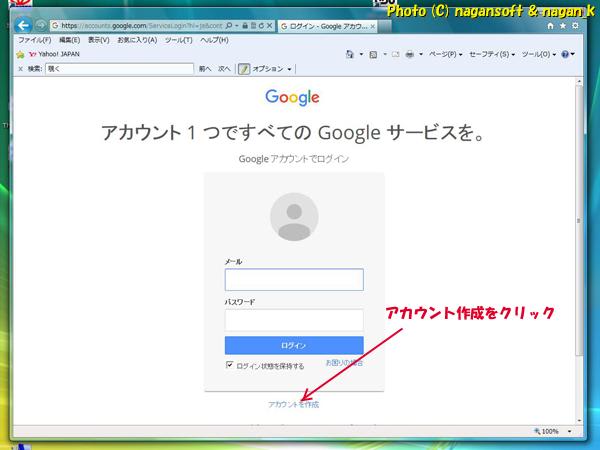Click the browser back arrow button

tap(23, 25)
